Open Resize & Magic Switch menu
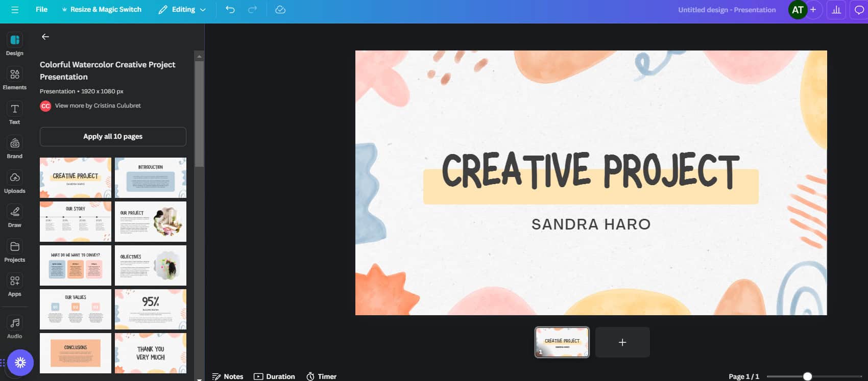 point(102,10)
